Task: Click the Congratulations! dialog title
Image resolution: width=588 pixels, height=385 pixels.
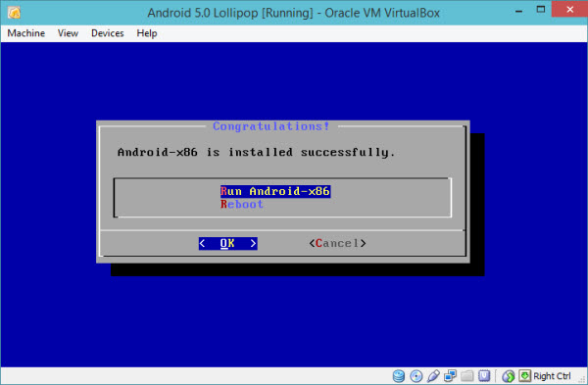Action: pos(271,126)
